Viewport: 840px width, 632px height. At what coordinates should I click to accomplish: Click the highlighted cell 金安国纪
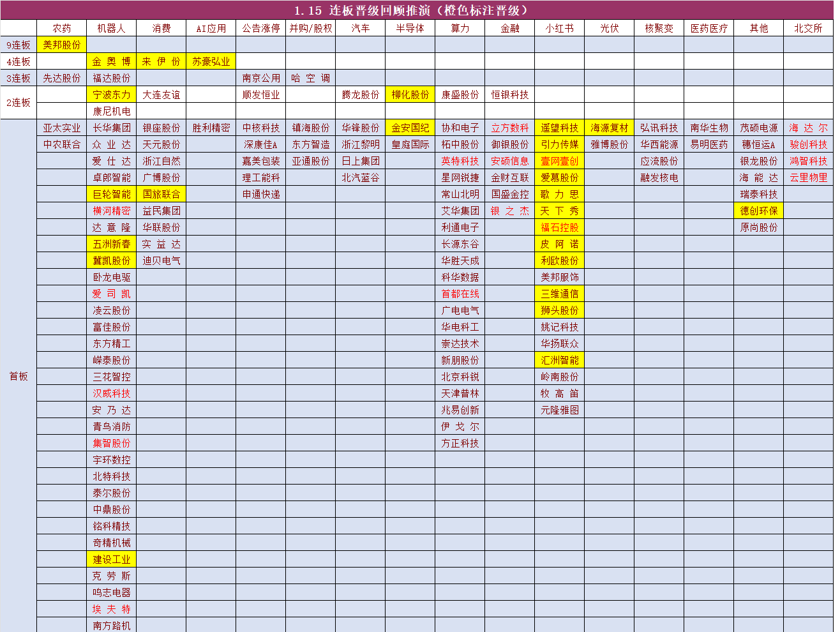(x=410, y=128)
